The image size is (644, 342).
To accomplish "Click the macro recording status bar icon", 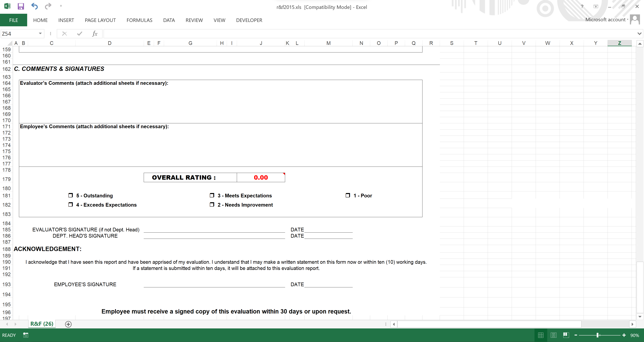I will (x=25, y=335).
